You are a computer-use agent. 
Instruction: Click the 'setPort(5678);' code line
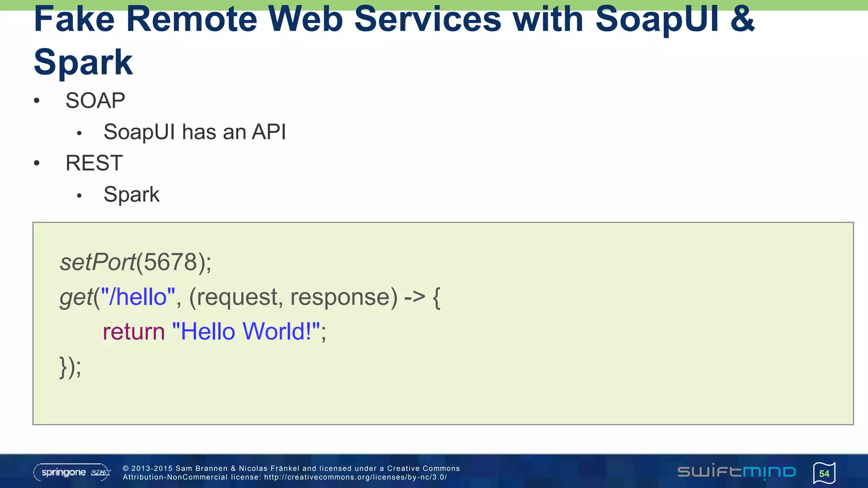pos(136,262)
